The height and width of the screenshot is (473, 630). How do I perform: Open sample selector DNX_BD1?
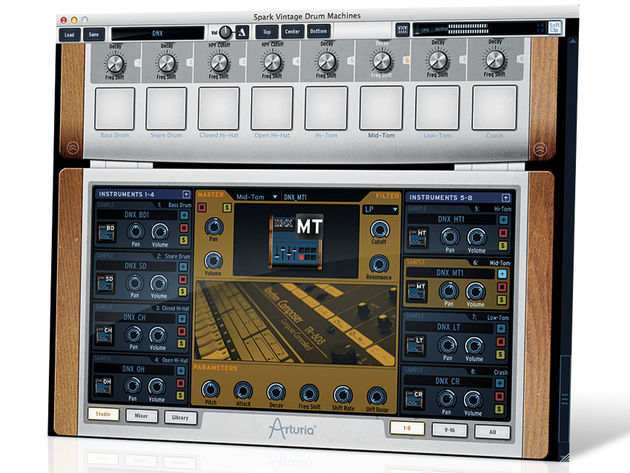tap(137, 215)
